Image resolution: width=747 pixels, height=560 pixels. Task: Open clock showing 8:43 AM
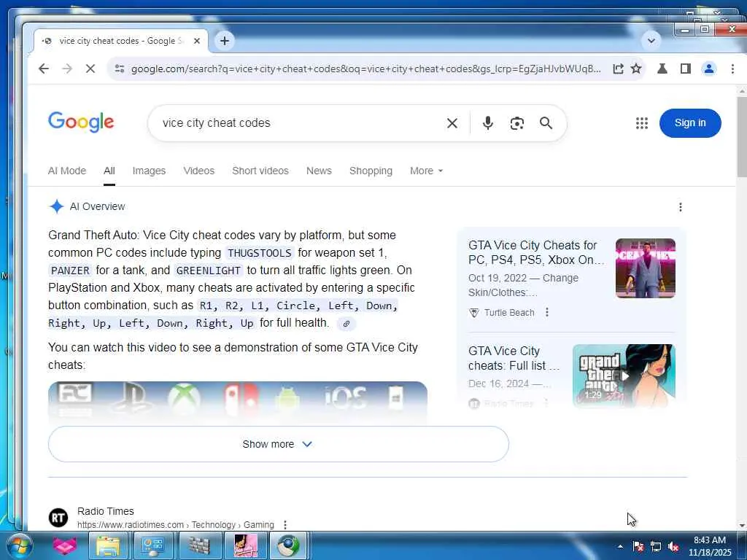[709, 546]
